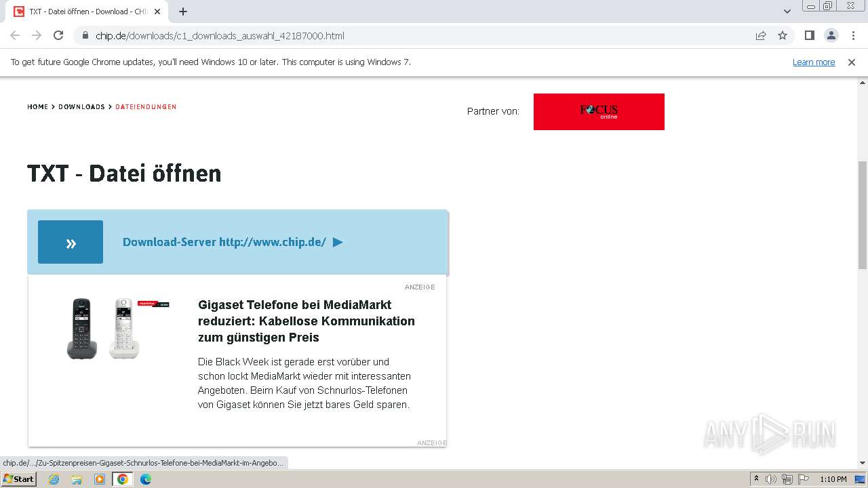The width and height of the screenshot is (868, 488).
Task: Go forward one page in Chrome
Action: pos(37,35)
